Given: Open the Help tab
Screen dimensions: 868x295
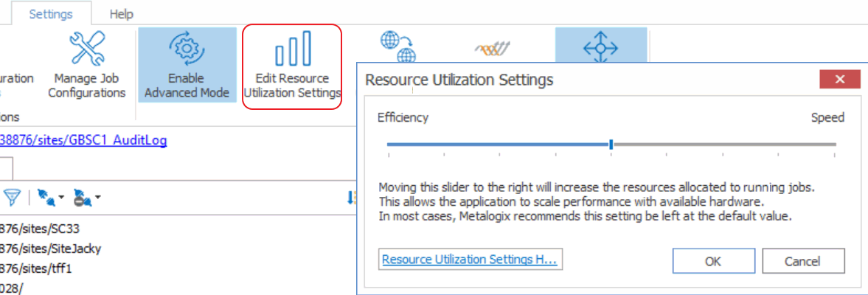Looking at the screenshot, I should click(121, 14).
